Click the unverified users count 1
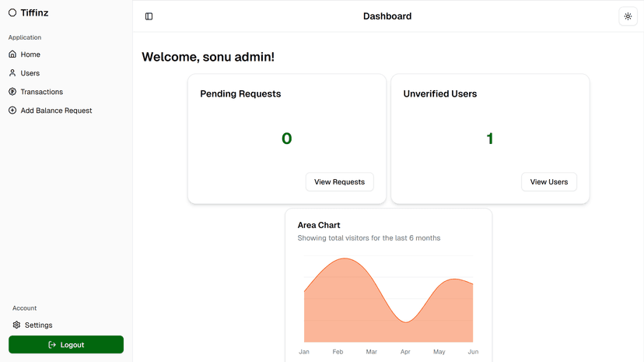The width and height of the screenshot is (644, 362). tap(489, 139)
